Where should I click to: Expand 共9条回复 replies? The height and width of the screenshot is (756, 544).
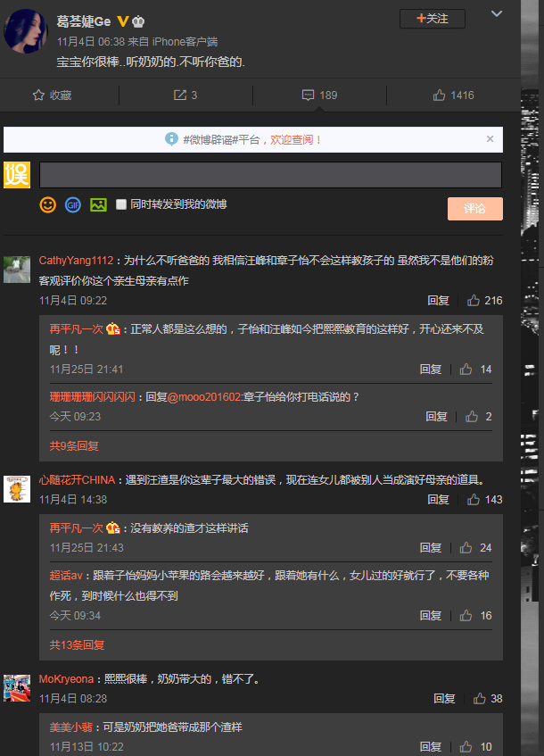74,445
